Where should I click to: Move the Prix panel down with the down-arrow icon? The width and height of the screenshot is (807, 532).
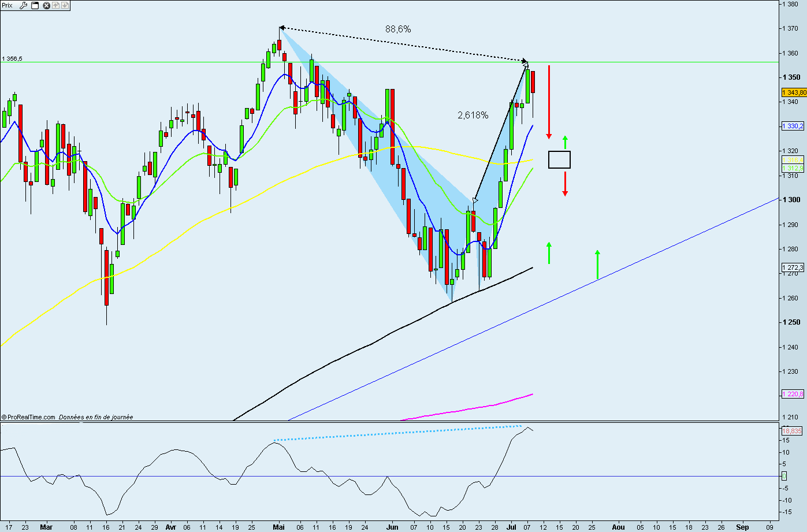pyautogui.click(x=65, y=5)
